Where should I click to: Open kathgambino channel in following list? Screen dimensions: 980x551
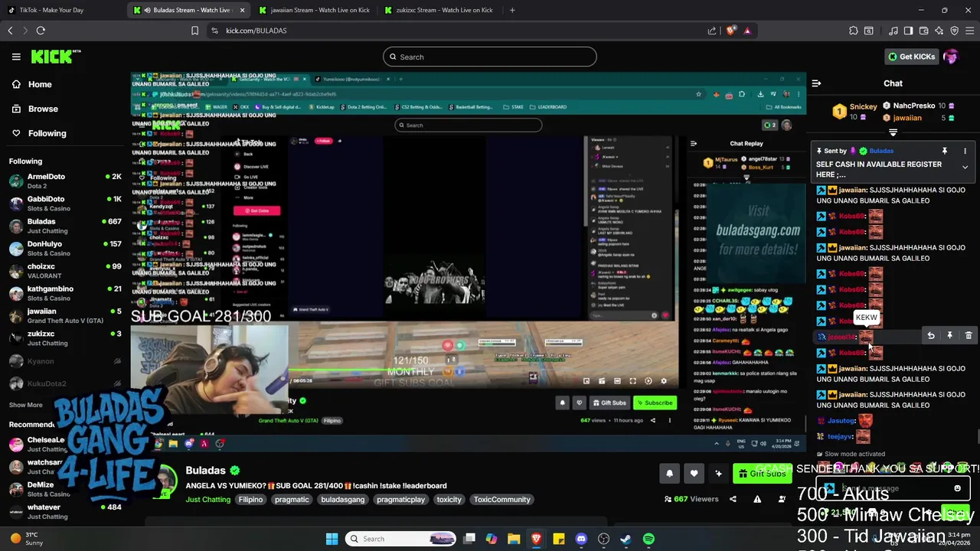(x=65, y=293)
